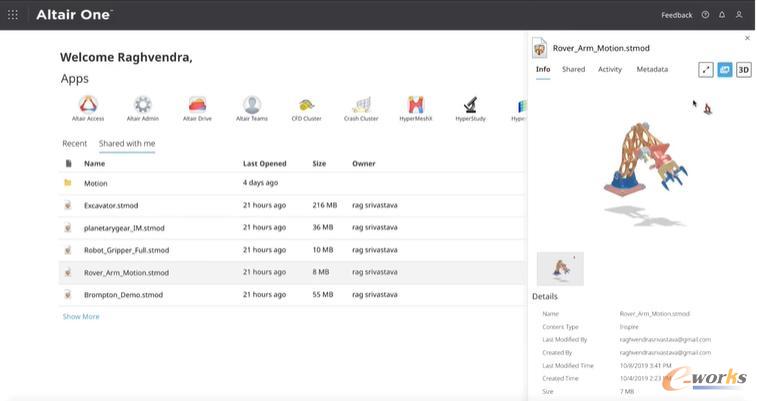757x401 pixels.
Task: Sort by Last Opened column header
Action: point(265,164)
